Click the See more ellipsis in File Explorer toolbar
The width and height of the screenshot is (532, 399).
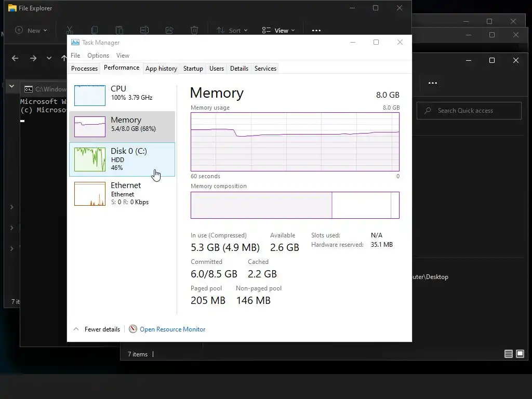(x=316, y=31)
